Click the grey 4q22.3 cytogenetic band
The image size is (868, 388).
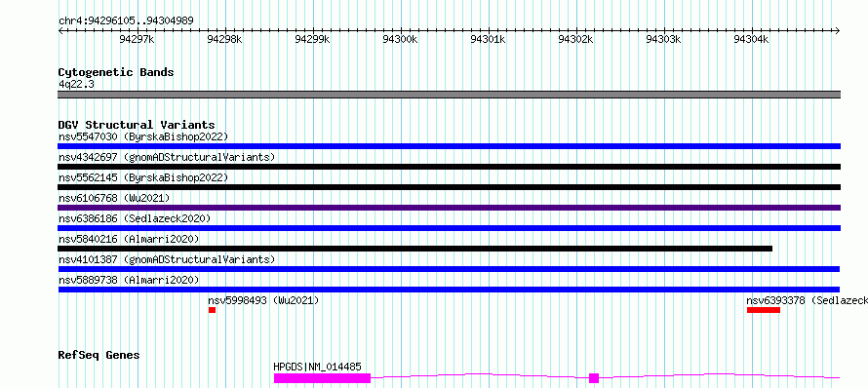point(449,95)
